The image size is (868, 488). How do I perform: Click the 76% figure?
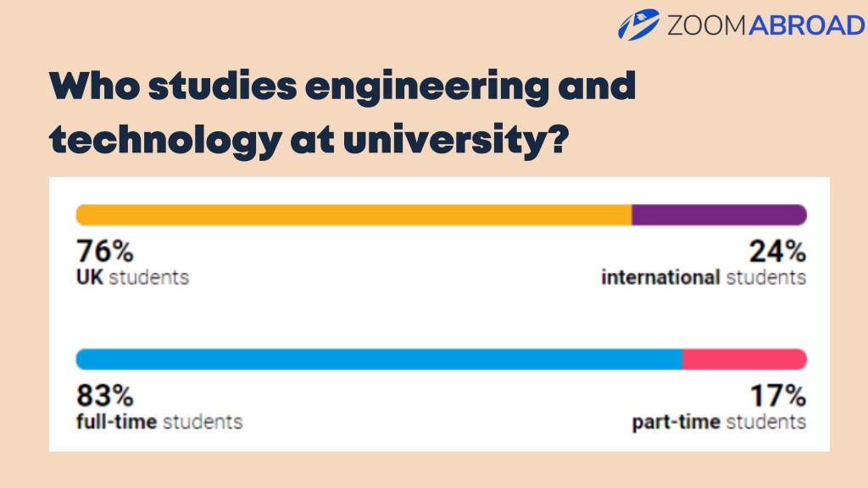pyautogui.click(x=104, y=251)
